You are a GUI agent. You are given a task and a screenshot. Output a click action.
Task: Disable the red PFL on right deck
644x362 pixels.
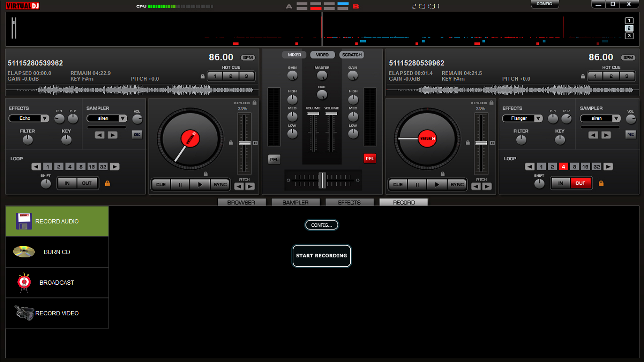370,158
